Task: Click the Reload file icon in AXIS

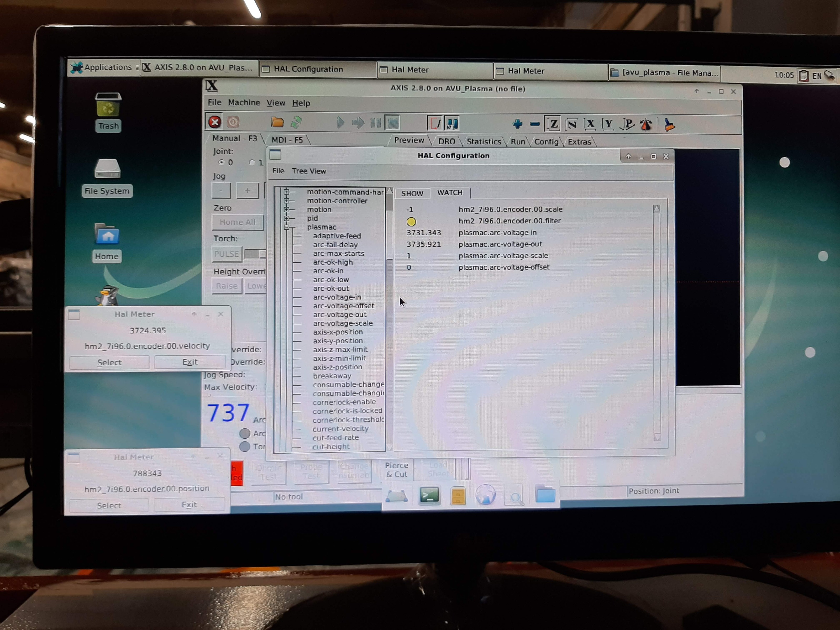Action: point(296,122)
